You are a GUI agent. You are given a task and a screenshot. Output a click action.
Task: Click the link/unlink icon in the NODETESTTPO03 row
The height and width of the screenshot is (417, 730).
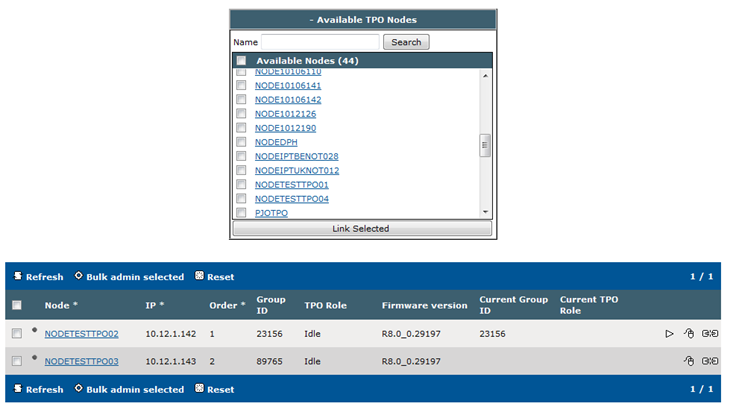[x=710, y=361]
